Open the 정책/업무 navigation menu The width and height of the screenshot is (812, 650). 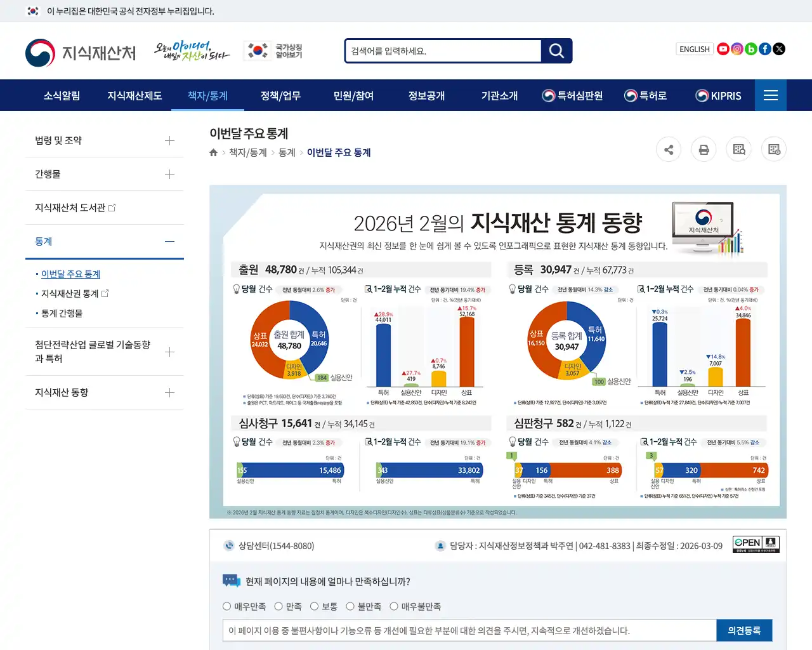coord(280,96)
